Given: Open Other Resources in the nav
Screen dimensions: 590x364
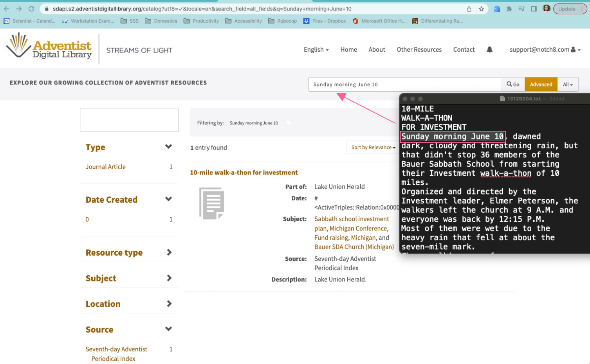Looking at the screenshot, I should click(x=419, y=50).
